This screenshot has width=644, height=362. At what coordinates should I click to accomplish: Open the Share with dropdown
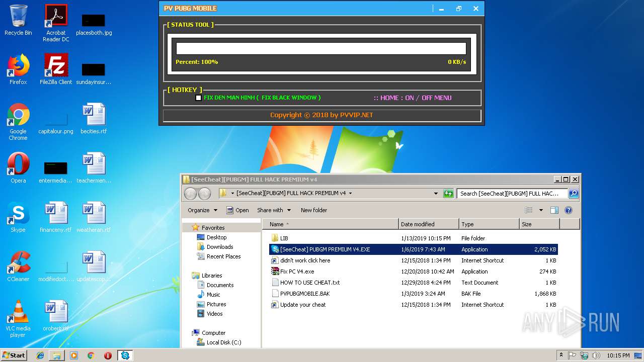[x=274, y=210]
